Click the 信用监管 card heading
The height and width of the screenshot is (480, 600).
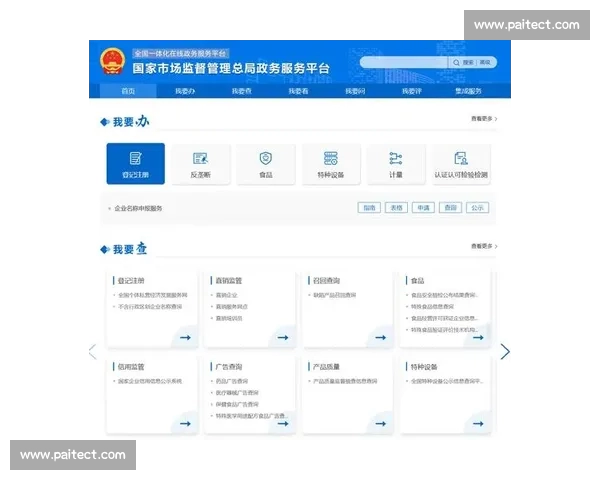pyautogui.click(x=131, y=367)
